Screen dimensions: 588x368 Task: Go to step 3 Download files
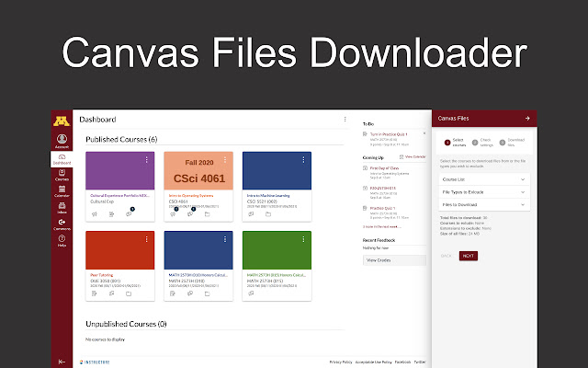point(513,143)
